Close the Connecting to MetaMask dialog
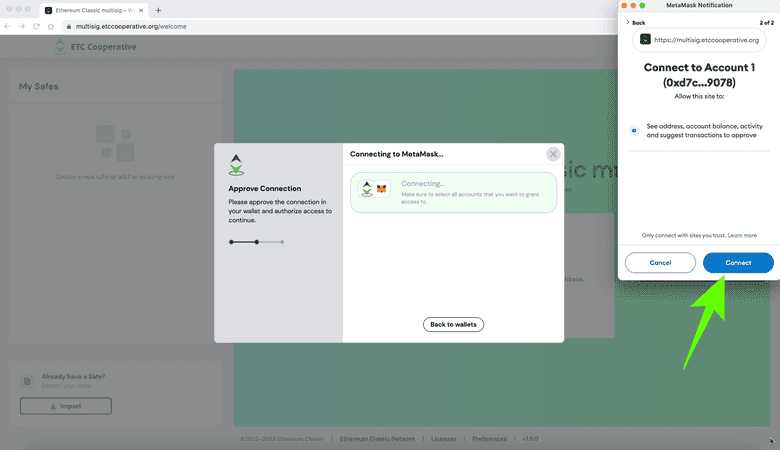This screenshot has height=450, width=780. point(553,154)
